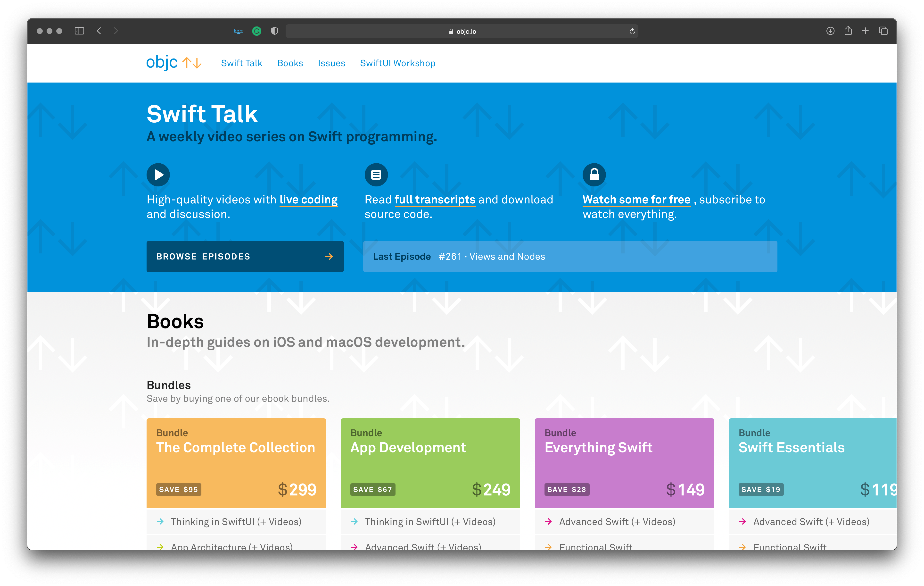Click the Swift Talk heading

click(202, 114)
